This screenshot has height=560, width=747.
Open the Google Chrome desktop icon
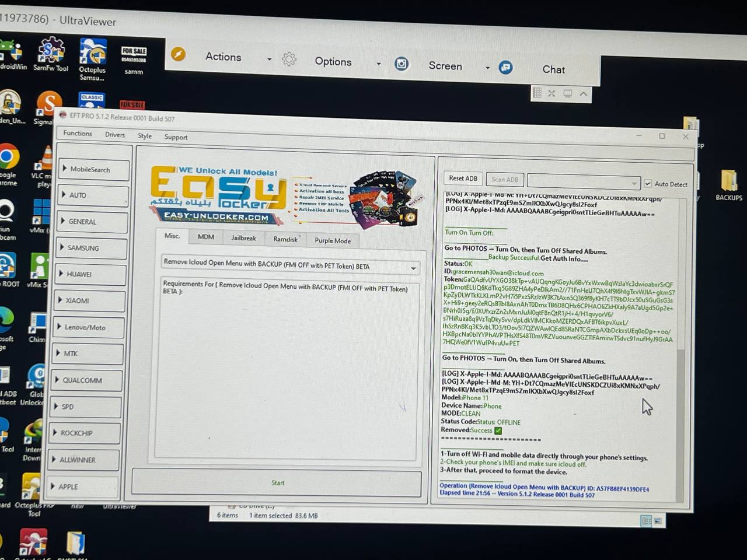pyautogui.click(x=8, y=164)
